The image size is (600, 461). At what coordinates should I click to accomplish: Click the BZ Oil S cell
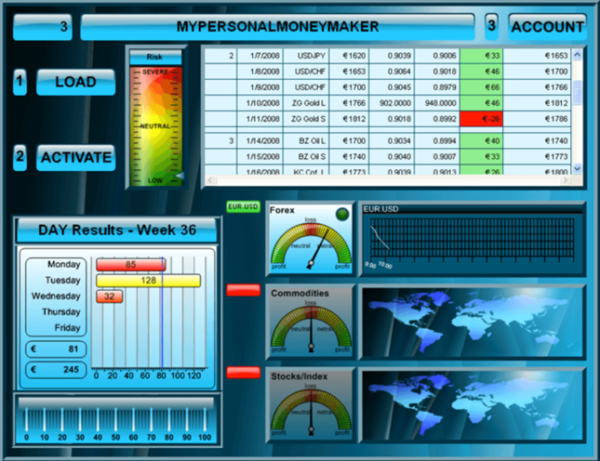(x=306, y=156)
